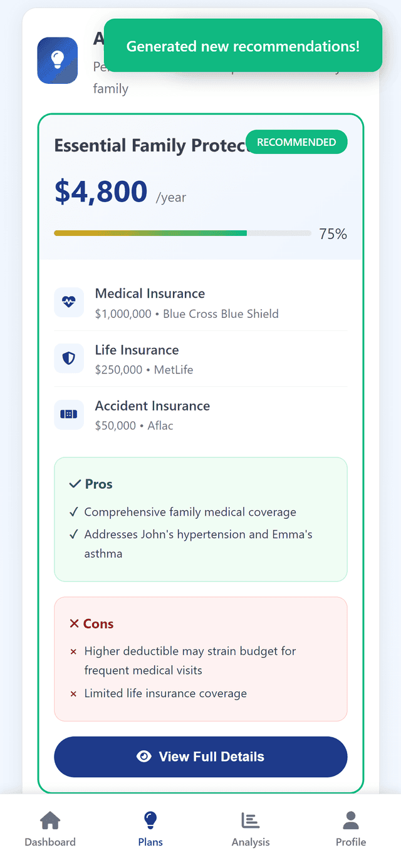Open the Analysis tab
Viewport: 401px width, 868px height.
coord(250,827)
